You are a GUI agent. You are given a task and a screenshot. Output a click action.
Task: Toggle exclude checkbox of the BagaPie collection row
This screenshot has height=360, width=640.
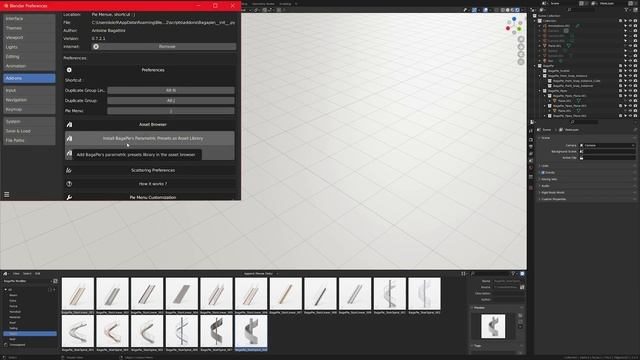click(x=620, y=66)
